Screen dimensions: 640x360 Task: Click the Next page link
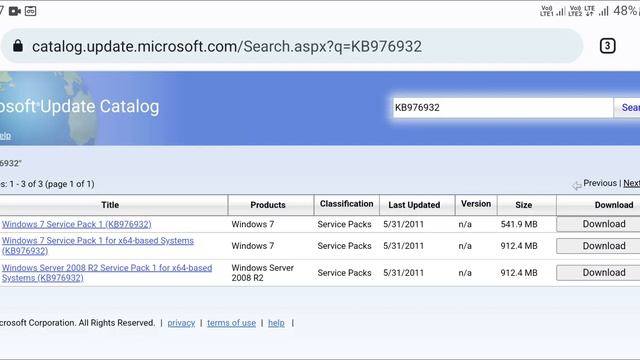coord(631,183)
